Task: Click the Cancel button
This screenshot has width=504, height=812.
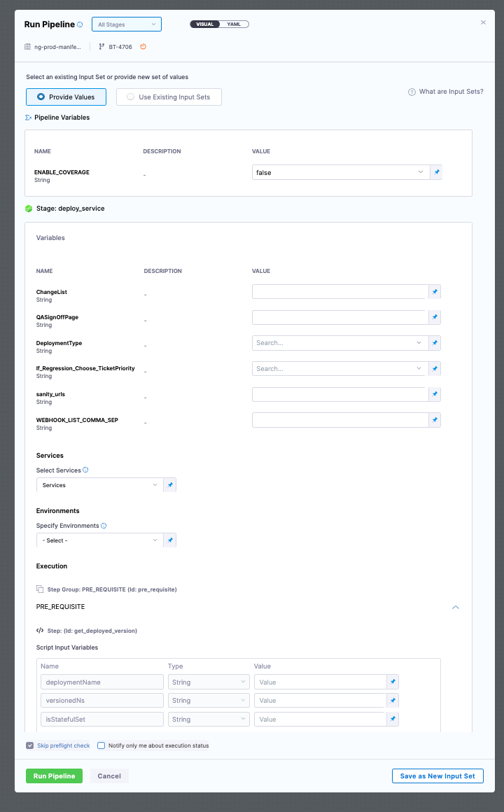Action: 109,776
